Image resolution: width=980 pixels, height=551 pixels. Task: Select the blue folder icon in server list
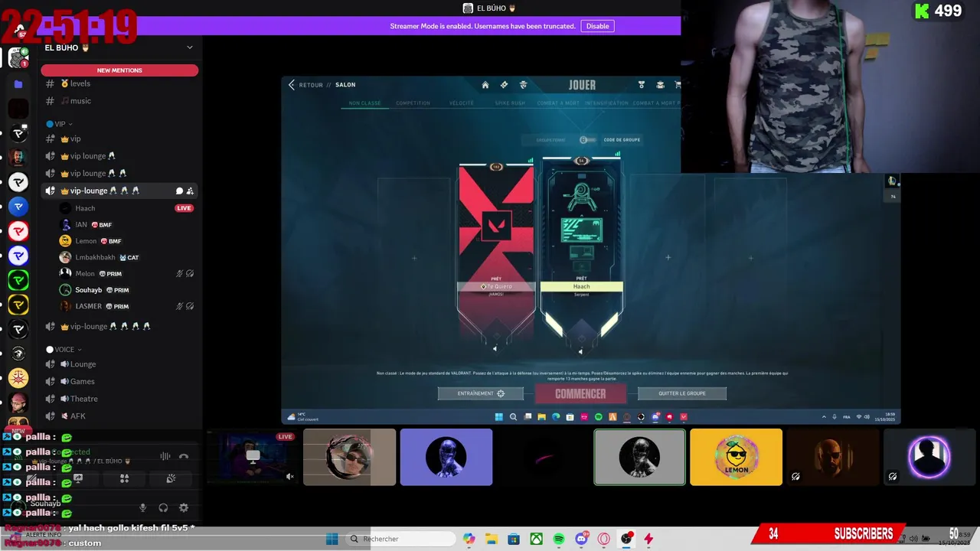(x=18, y=84)
